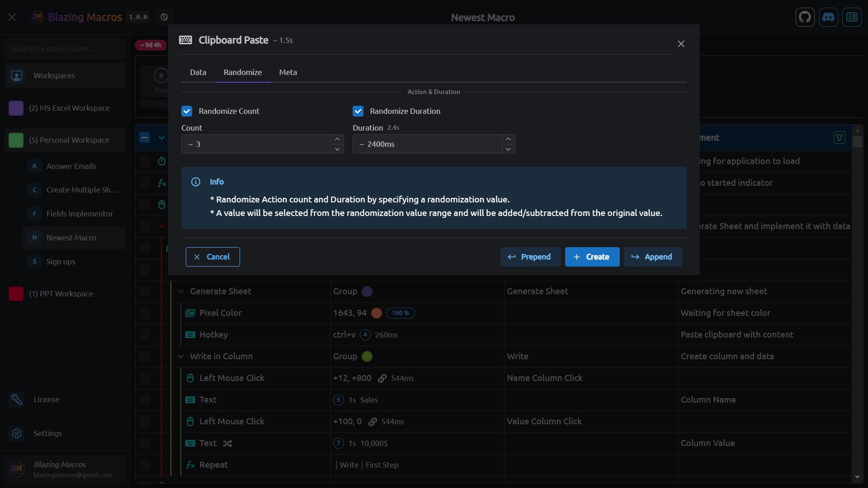The width and height of the screenshot is (868, 488).
Task: Click the shuffle icon beside Text row
Action: [x=227, y=443]
